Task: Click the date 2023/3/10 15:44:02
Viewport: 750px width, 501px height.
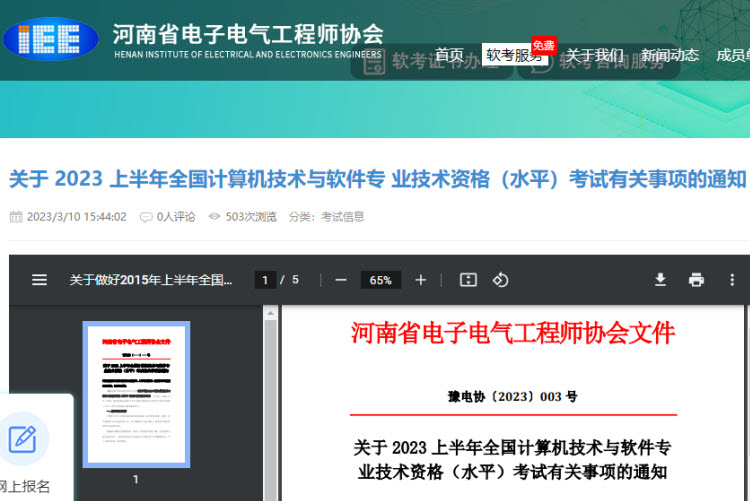Action: click(x=77, y=217)
